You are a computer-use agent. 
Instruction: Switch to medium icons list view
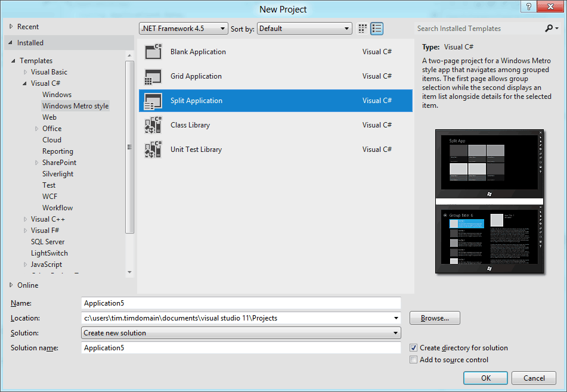(377, 29)
